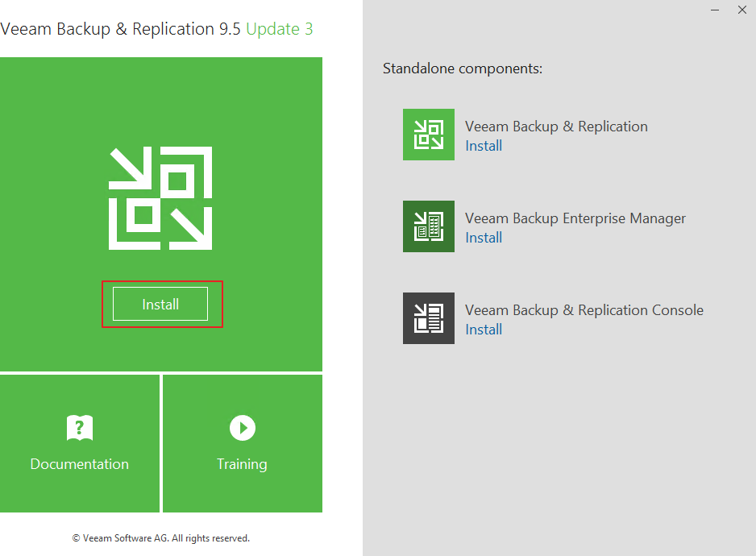Click the Veeam Backup & Replication Console title
Screen dimensions: 756x556
click(584, 310)
